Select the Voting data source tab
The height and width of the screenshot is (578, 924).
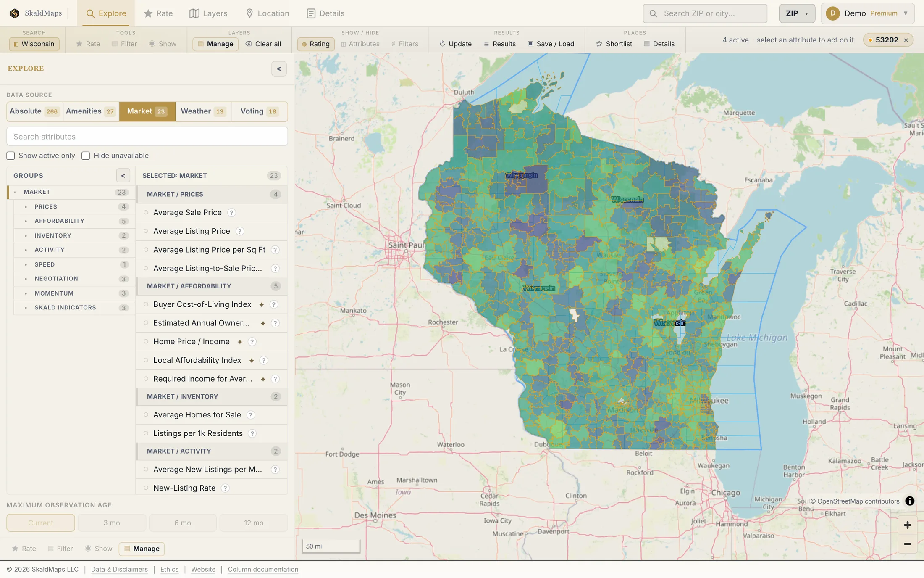click(x=259, y=111)
